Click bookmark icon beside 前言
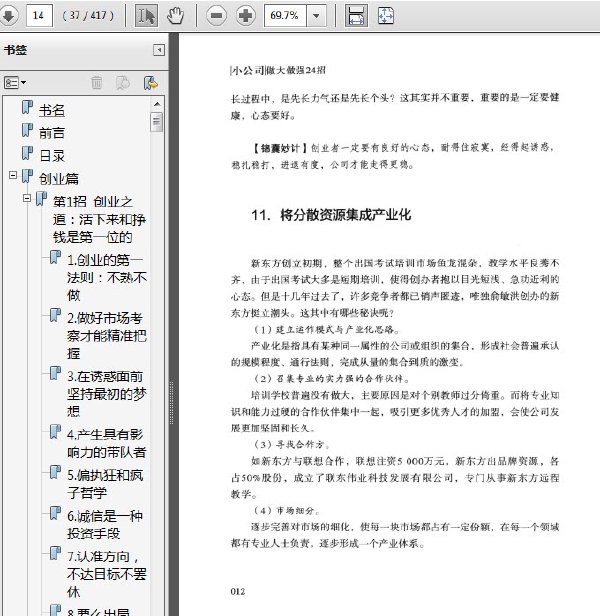The image size is (600, 616). [28, 130]
